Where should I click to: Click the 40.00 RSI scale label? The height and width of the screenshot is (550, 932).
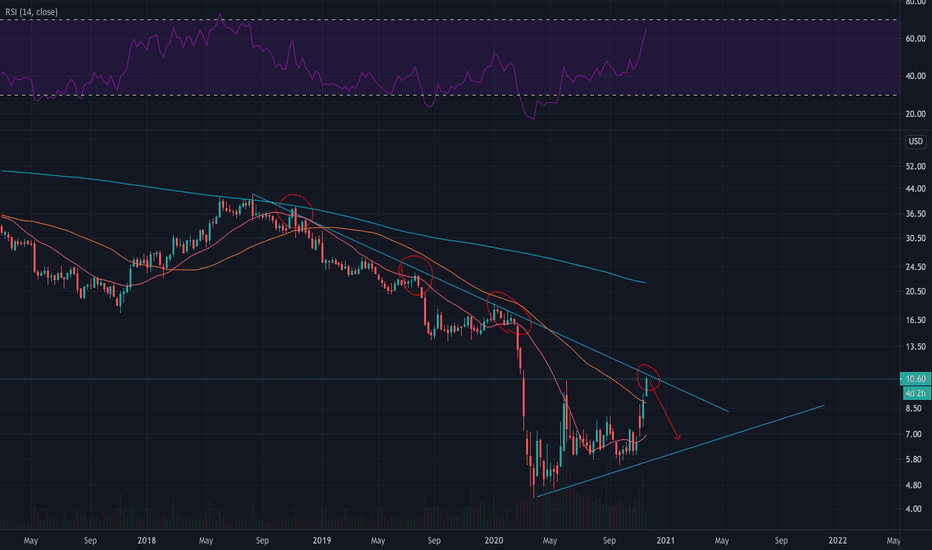tap(915, 76)
